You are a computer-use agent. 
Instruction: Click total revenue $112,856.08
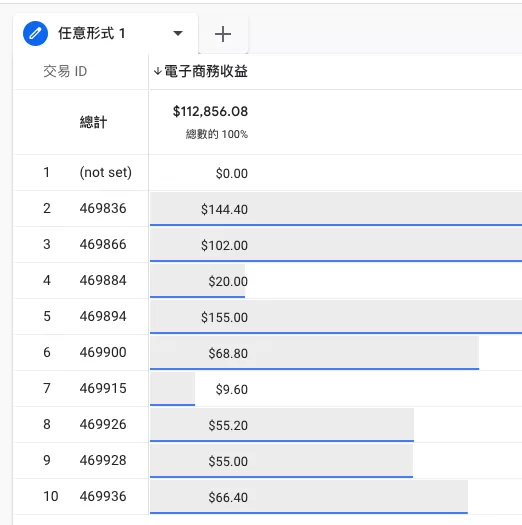tap(210, 111)
